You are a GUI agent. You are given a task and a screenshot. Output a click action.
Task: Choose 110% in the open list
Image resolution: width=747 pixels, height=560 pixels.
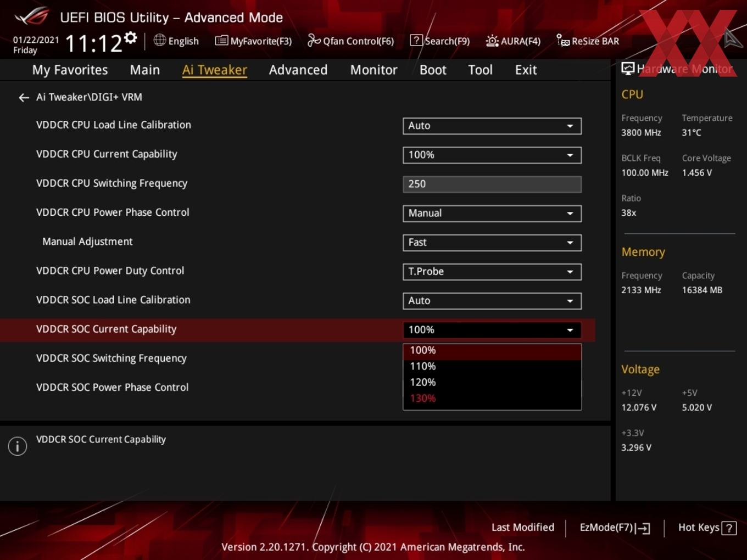(492, 366)
